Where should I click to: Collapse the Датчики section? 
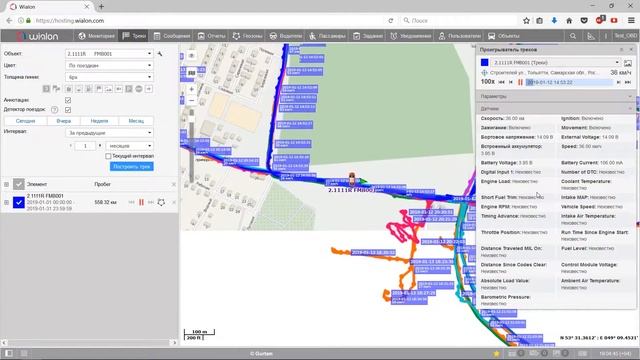(556, 109)
